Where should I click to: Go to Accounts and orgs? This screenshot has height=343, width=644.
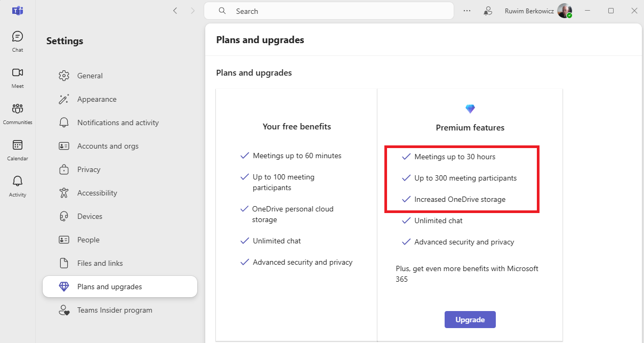coord(108,146)
